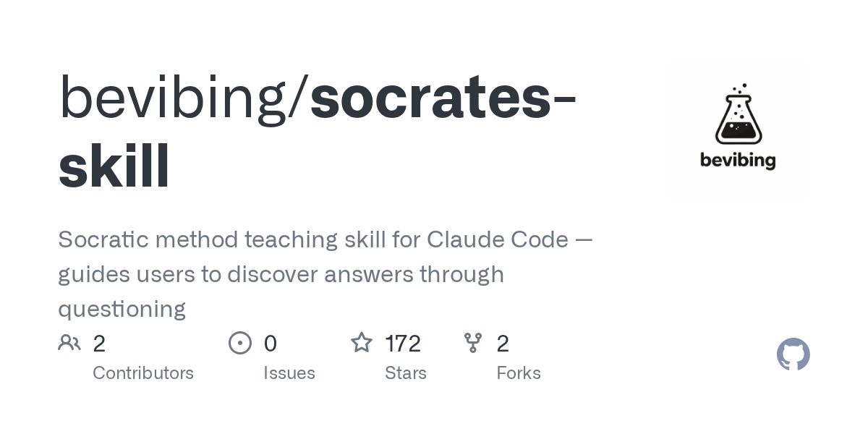Click the Stars star icon
The image size is (868, 434).
(x=362, y=343)
